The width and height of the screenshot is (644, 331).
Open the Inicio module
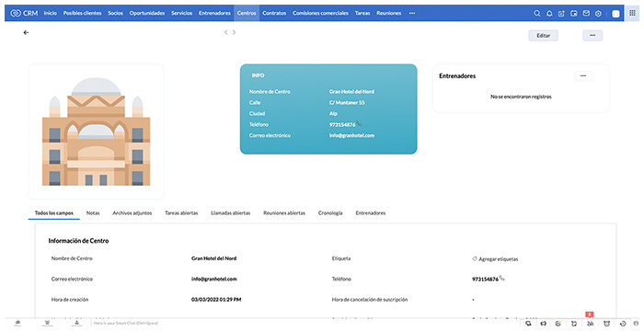pos(51,13)
